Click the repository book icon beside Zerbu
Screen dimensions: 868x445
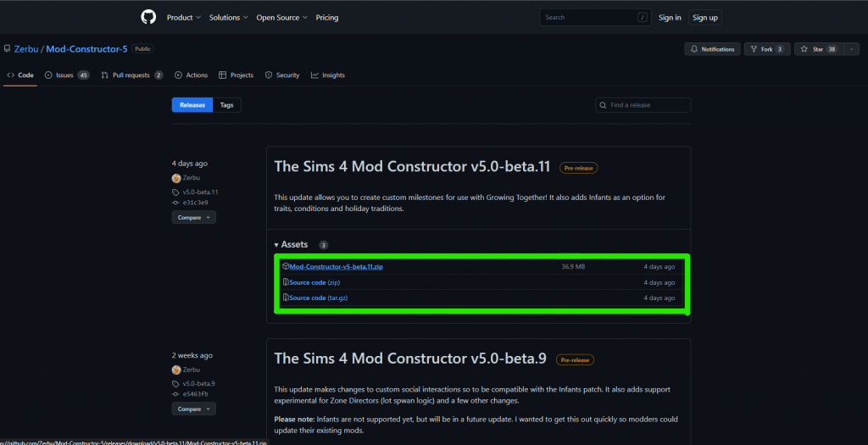click(x=7, y=48)
